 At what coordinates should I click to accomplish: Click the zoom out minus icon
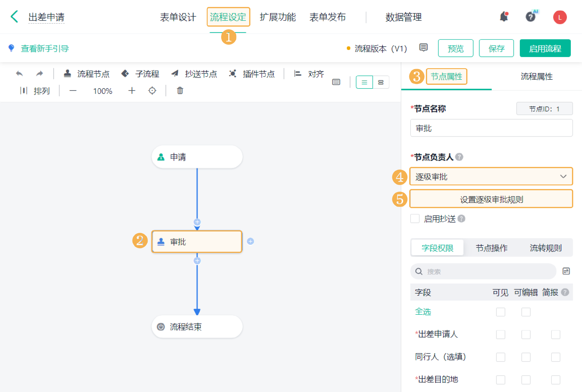coord(73,91)
